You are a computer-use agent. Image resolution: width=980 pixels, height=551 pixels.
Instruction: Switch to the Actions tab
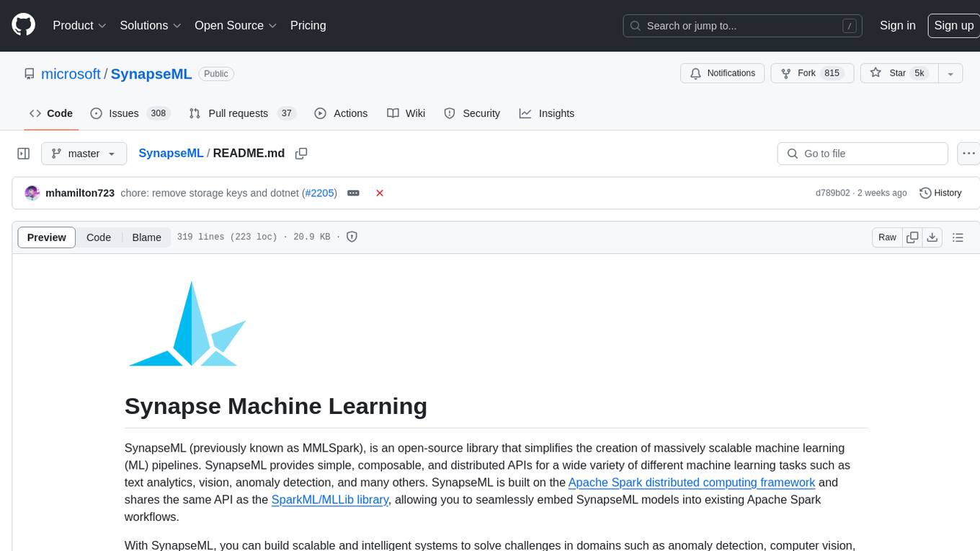(x=342, y=113)
